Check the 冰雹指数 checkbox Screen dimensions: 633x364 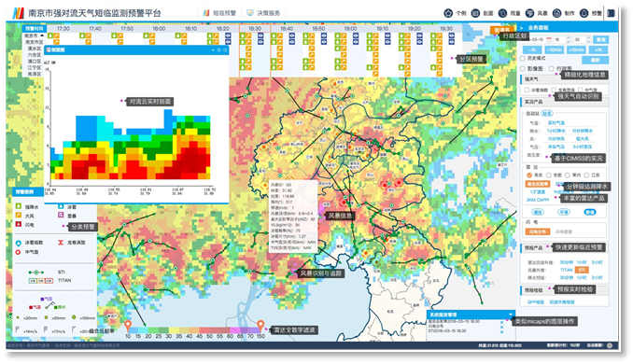[527, 90]
